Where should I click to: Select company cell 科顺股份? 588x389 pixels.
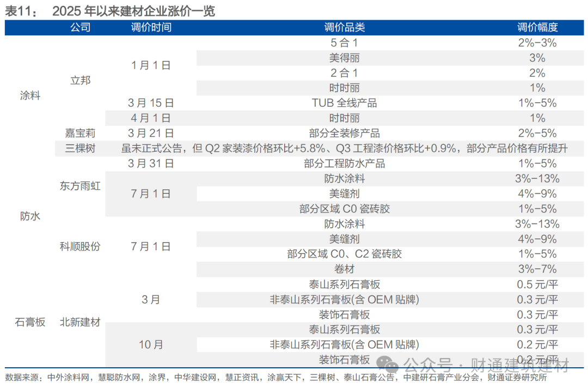pos(80,246)
